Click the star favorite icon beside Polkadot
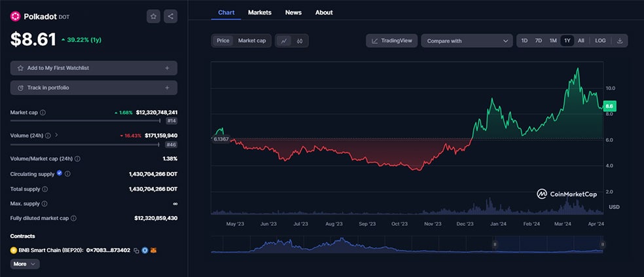Image resolution: width=644 pixels, height=277 pixels. click(153, 16)
